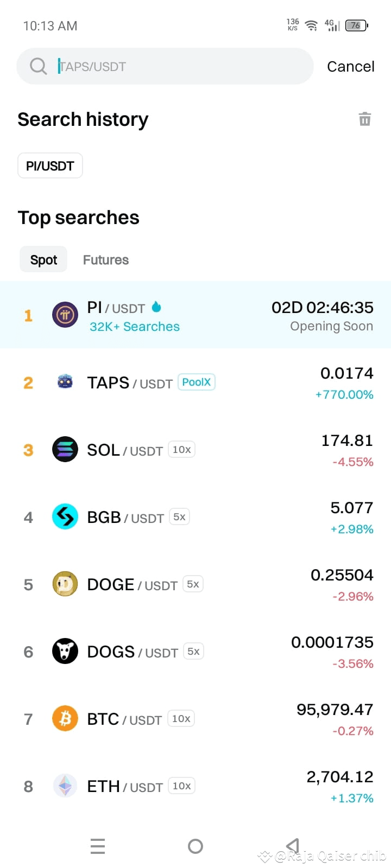Tap the DOGE coin icon
The width and height of the screenshot is (391, 868).
click(x=65, y=584)
